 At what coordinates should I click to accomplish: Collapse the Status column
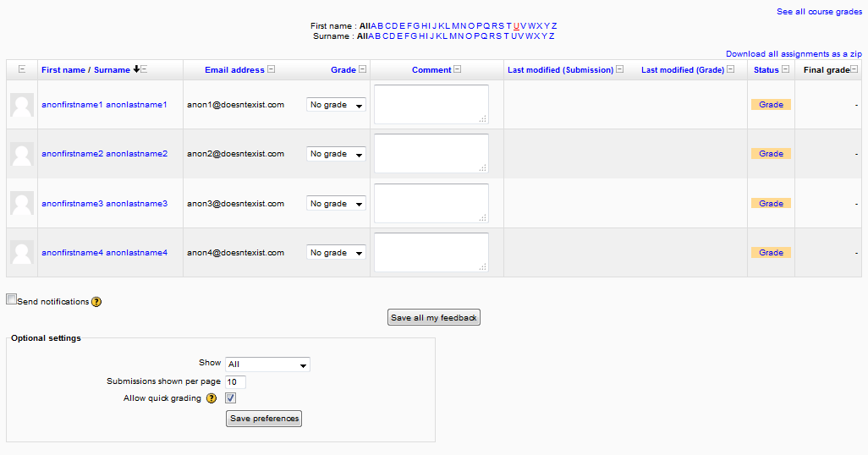[786, 69]
